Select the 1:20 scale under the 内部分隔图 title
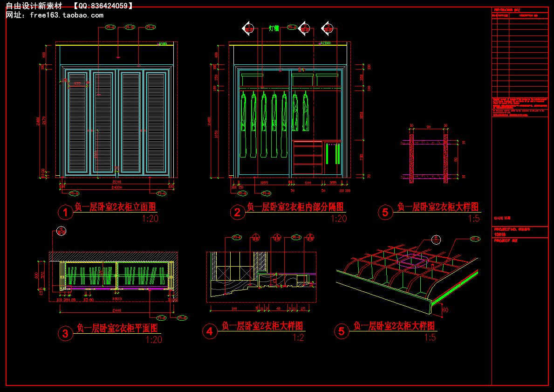Viewport: 554px width, 392px height. 338,219
